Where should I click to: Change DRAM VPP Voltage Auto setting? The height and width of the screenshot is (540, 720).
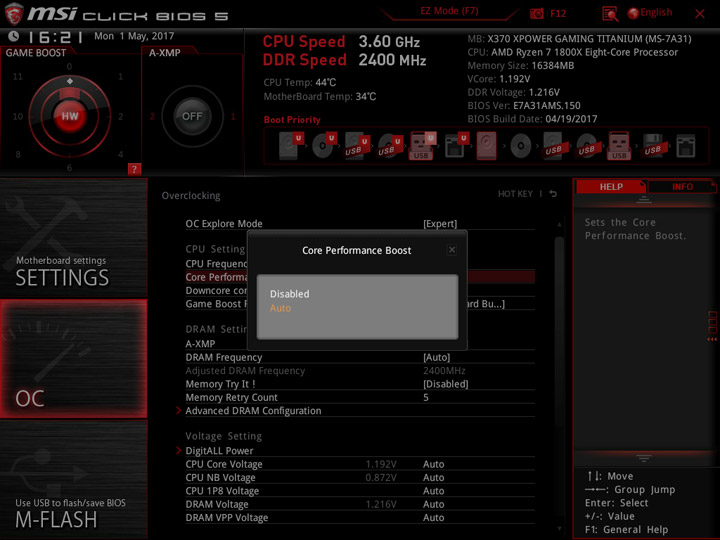[x=433, y=518]
